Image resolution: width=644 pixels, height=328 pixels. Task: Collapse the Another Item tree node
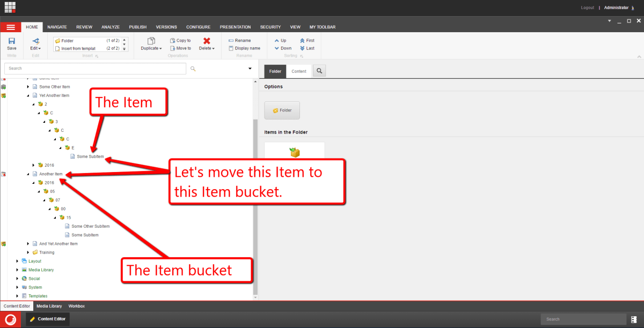pyautogui.click(x=28, y=174)
